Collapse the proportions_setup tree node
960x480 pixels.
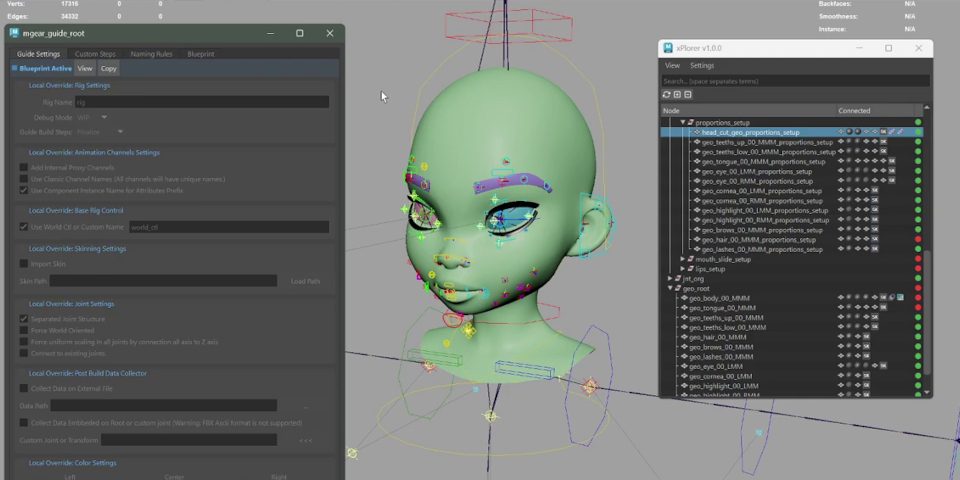click(684, 122)
